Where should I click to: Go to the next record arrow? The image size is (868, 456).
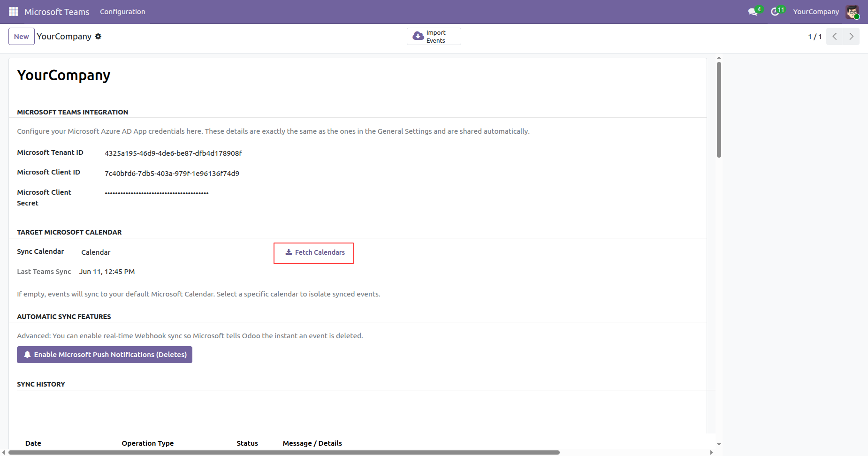tap(851, 37)
